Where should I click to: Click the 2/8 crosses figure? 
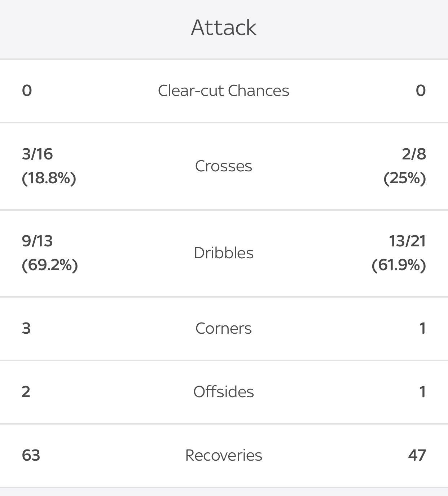pos(414,154)
